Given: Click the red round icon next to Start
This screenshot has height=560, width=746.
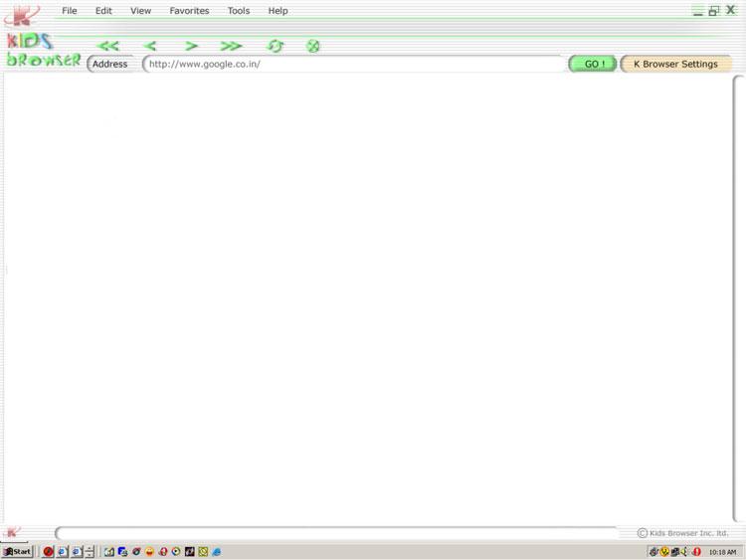Looking at the screenshot, I should (48, 551).
